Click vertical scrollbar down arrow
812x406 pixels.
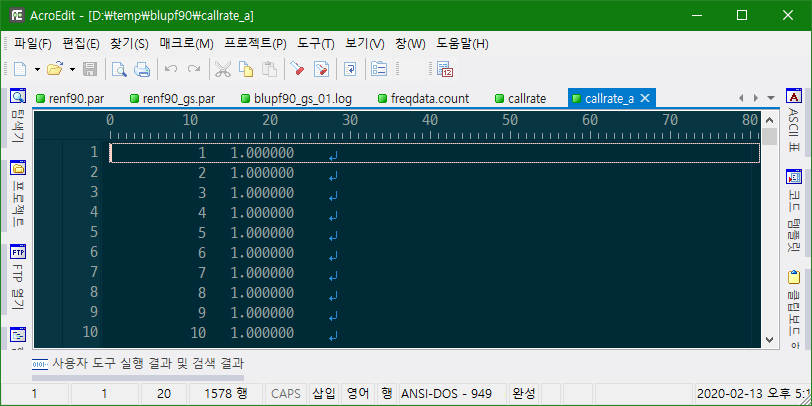tap(769, 340)
